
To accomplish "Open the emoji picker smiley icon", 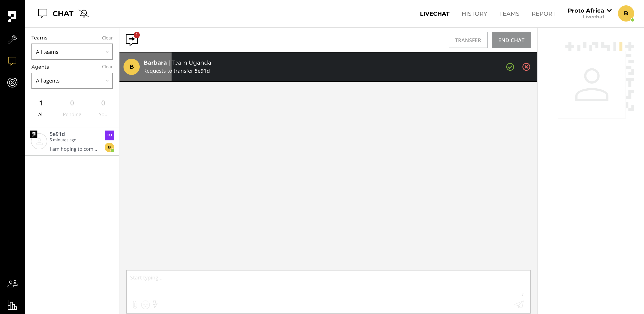I will (146, 305).
